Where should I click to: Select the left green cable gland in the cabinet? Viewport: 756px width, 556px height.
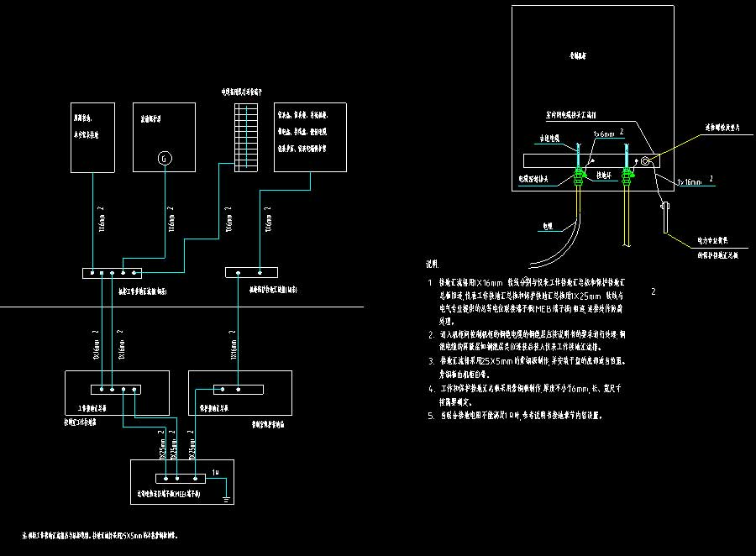pos(579,176)
